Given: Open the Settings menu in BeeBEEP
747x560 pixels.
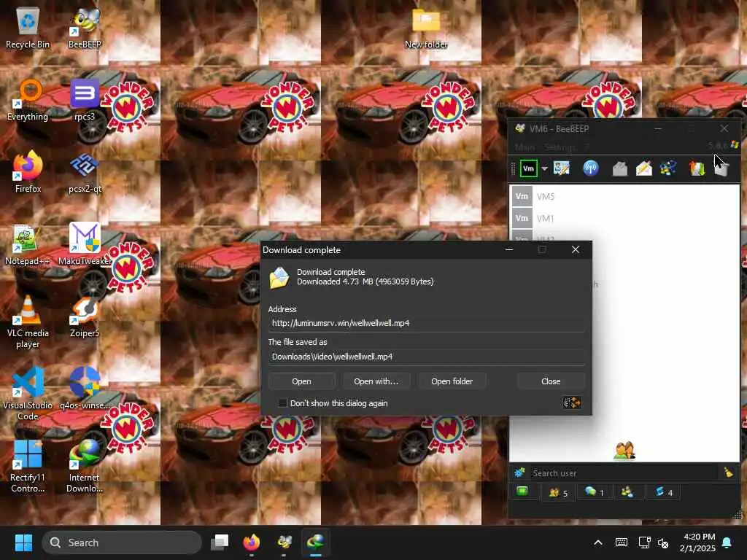Looking at the screenshot, I should coord(560,147).
